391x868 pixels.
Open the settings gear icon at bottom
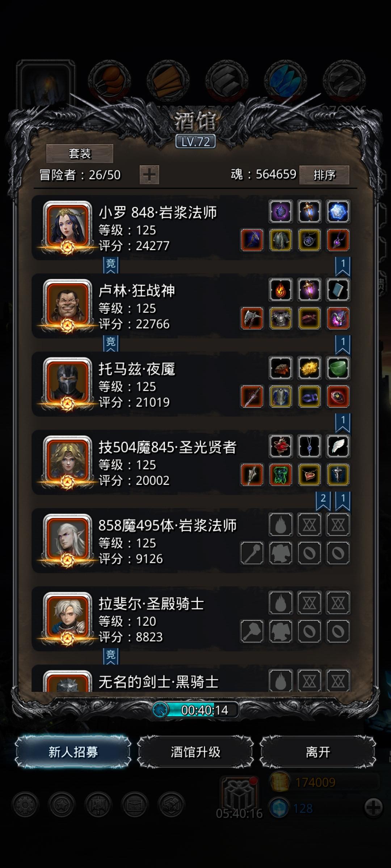(x=25, y=805)
